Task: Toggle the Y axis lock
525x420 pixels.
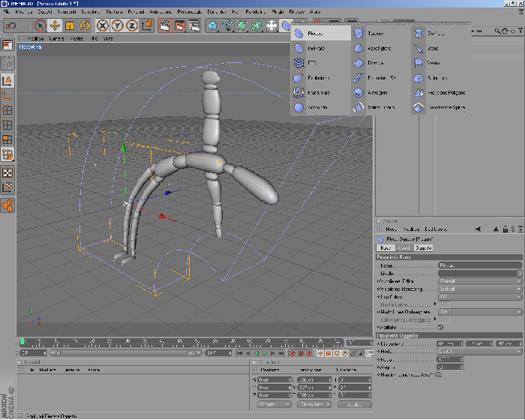Action: point(117,25)
